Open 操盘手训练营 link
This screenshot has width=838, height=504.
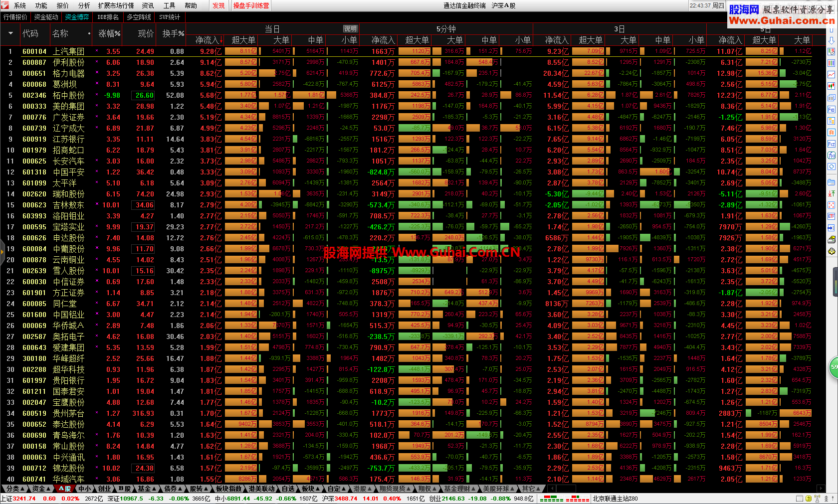click(251, 5)
